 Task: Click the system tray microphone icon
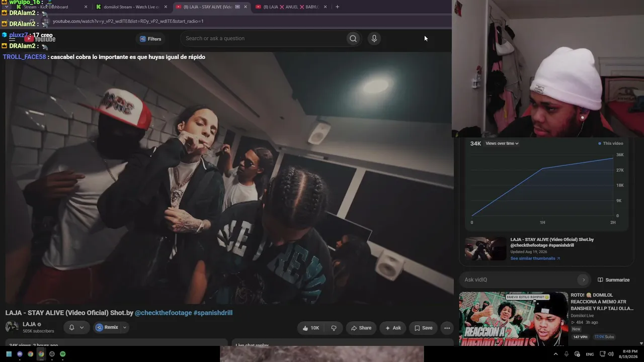tap(567, 354)
